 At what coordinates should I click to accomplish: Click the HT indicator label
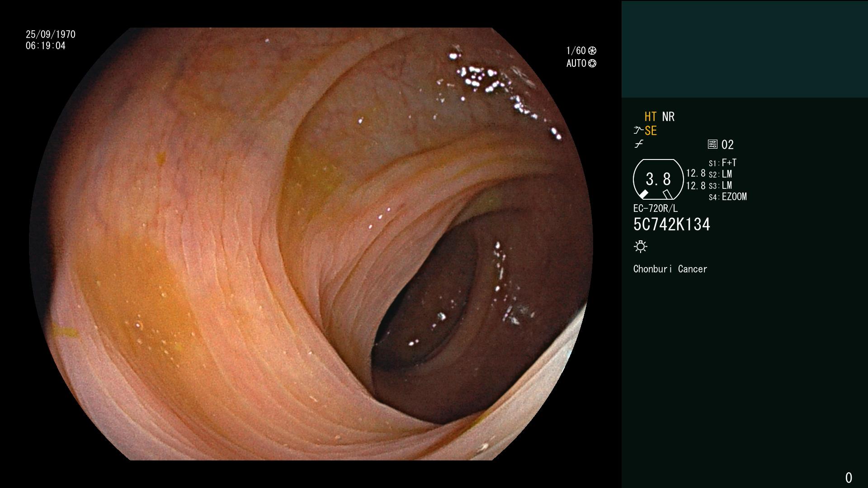coord(651,117)
